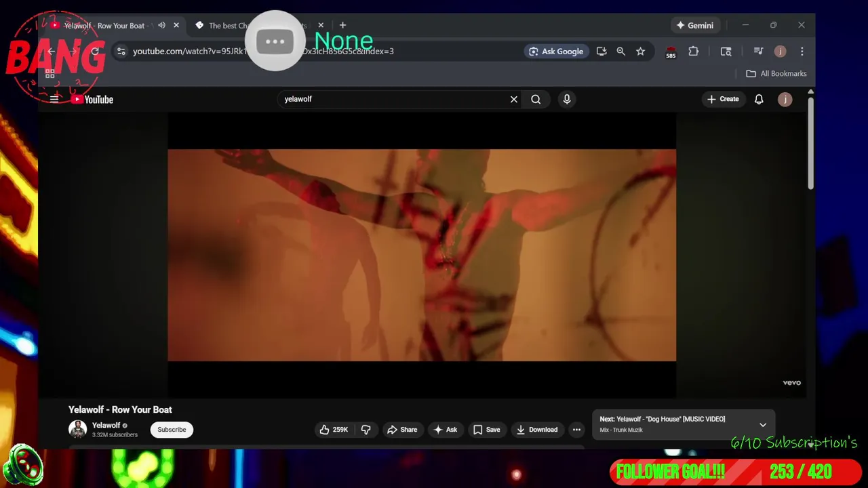Share the Row Your Boat video
868x488 pixels.
click(402, 430)
